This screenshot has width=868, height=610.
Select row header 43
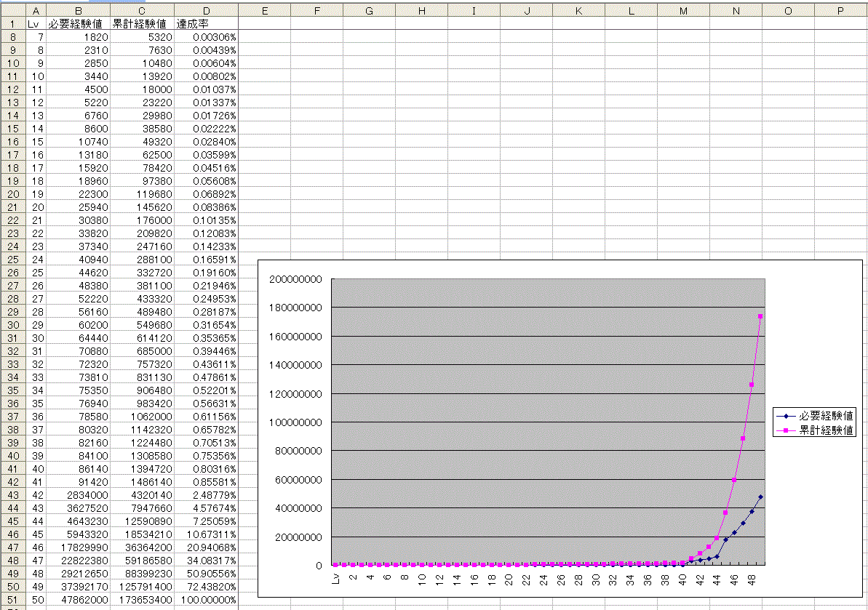[12, 495]
